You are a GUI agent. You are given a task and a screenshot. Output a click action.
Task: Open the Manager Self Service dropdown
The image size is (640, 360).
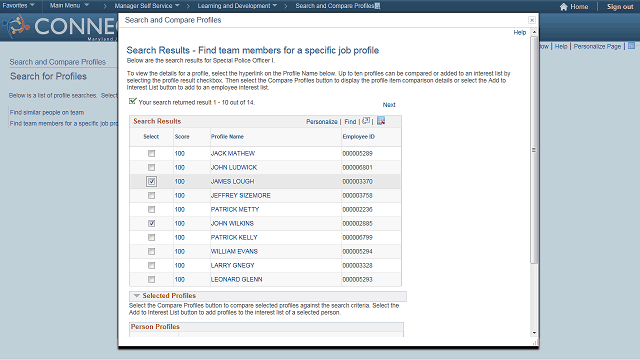pos(147,6)
